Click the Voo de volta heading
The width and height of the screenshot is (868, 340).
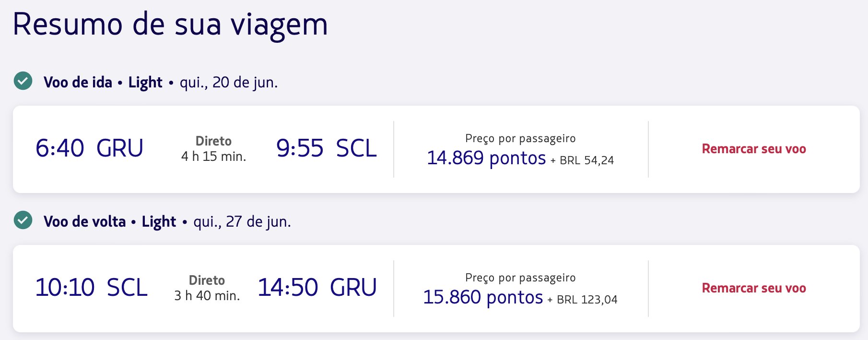click(x=84, y=221)
